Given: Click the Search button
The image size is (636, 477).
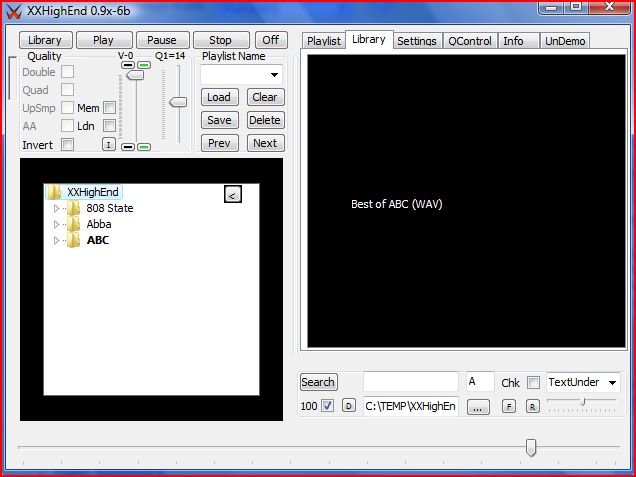Looking at the screenshot, I should 318,382.
